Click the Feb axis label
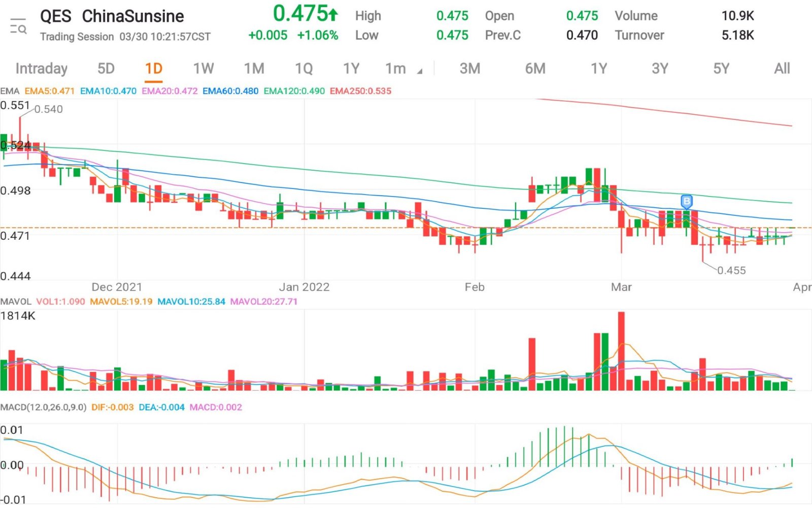The image size is (812, 510). (x=475, y=287)
